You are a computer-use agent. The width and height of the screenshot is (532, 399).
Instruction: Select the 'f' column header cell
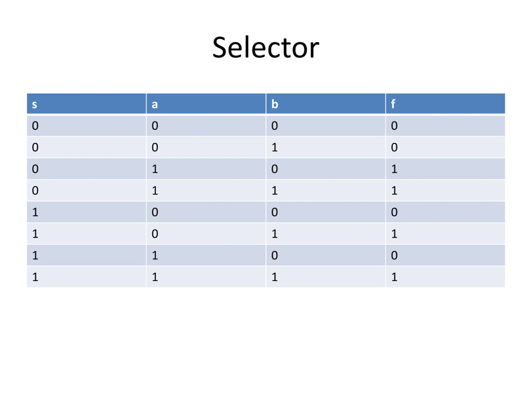point(445,104)
